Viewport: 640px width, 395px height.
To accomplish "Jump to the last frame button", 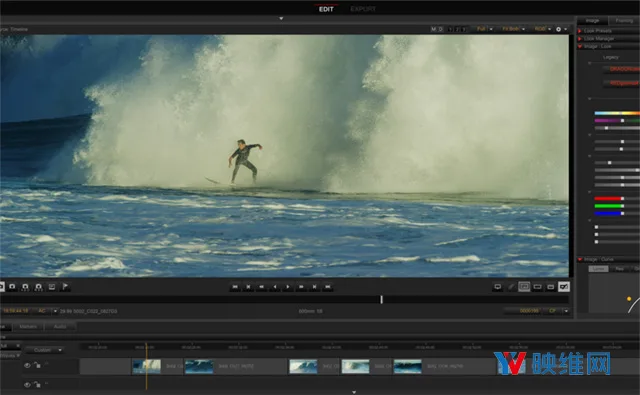I will (x=327, y=287).
